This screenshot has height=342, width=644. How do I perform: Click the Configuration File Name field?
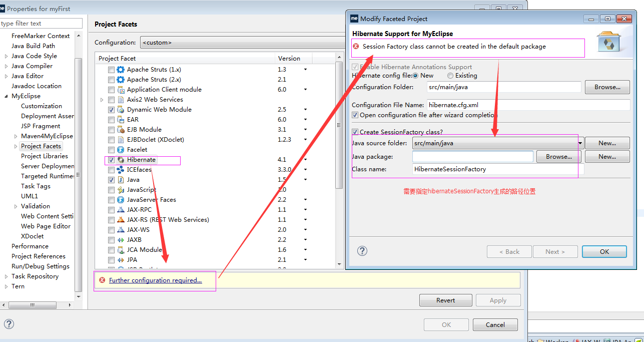pyautogui.click(x=528, y=105)
